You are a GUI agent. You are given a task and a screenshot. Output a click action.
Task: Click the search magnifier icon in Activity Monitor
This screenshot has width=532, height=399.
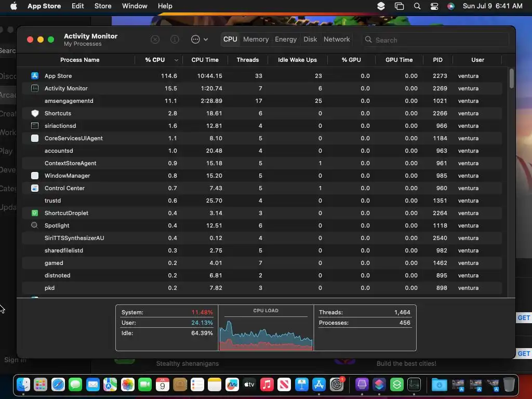click(368, 39)
